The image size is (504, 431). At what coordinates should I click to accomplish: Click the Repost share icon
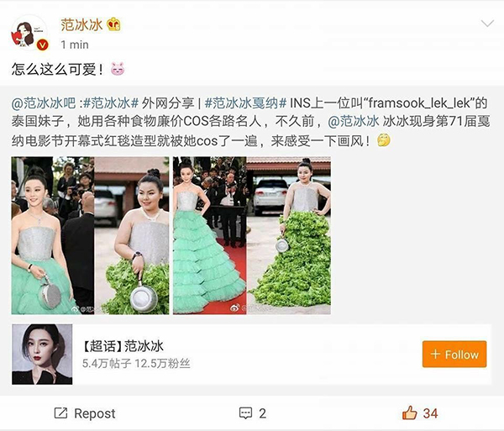click(60, 413)
